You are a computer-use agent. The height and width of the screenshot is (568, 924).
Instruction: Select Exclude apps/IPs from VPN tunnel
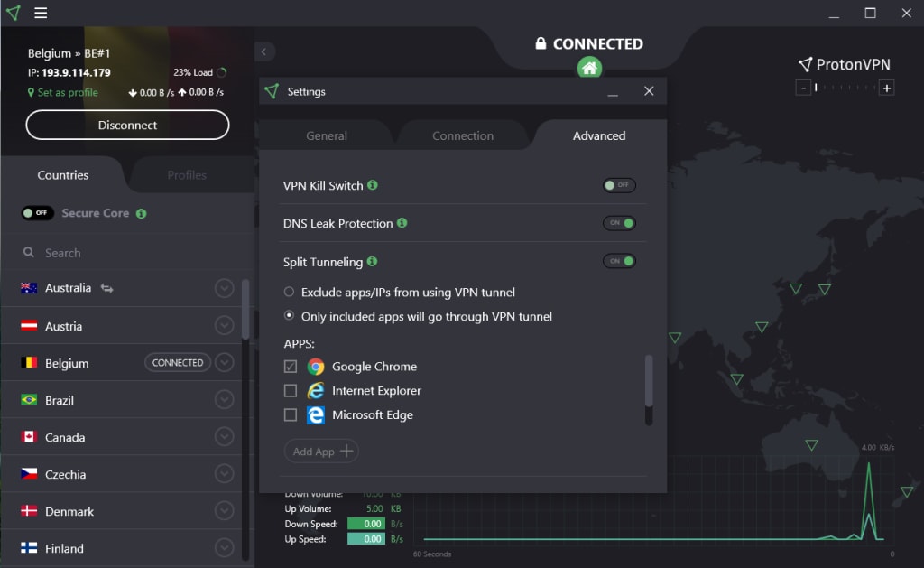pos(289,292)
